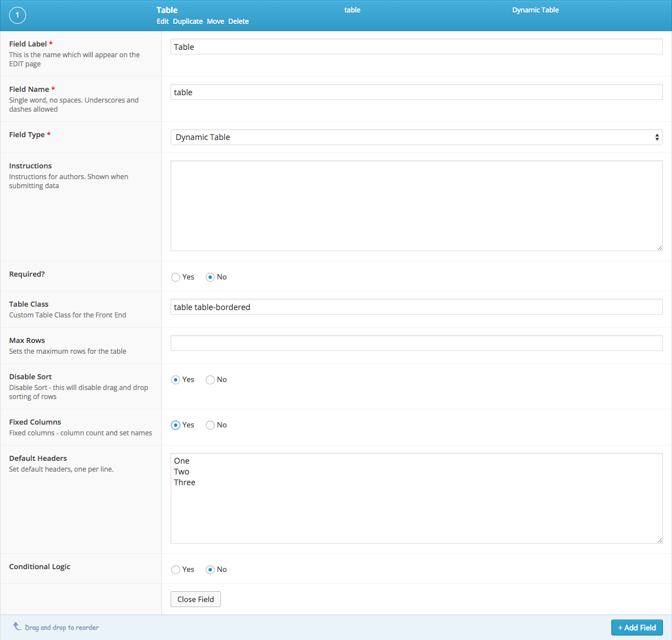This screenshot has width=672, height=640.
Task: Click the Move field link
Action: (x=215, y=22)
